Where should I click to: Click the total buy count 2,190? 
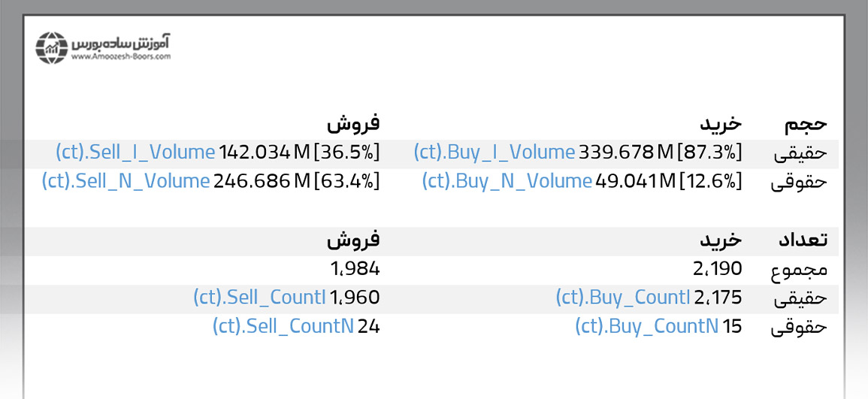click(x=717, y=268)
